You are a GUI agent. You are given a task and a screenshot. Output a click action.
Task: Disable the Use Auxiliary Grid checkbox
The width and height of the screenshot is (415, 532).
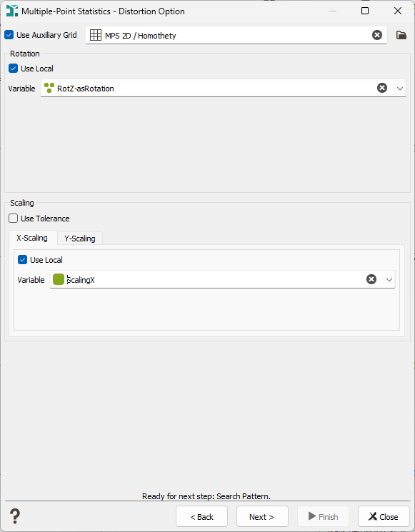point(9,34)
